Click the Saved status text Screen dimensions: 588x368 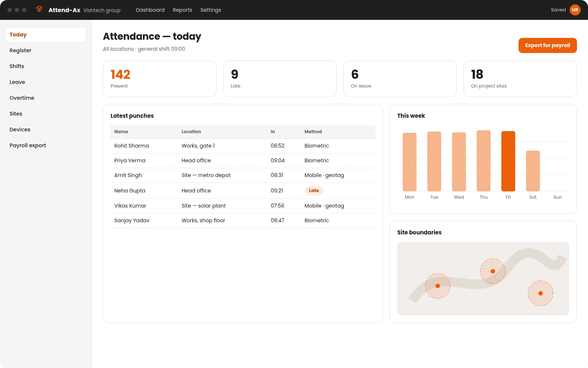click(x=558, y=10)
